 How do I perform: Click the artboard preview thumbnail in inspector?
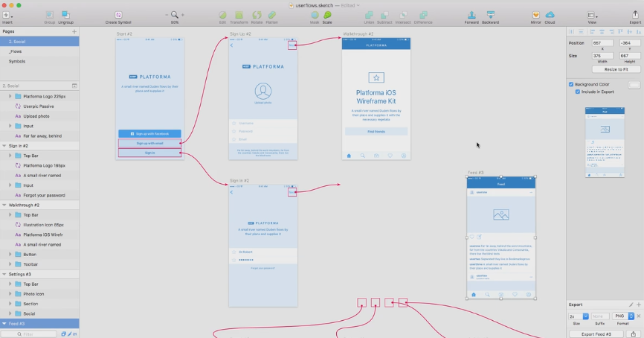pyautogui.click(x=605, y=142)
